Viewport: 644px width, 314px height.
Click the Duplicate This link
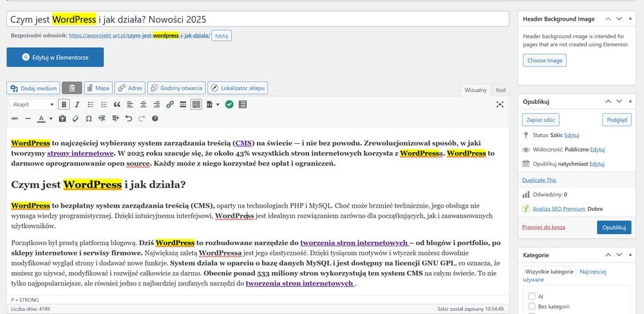539,180
